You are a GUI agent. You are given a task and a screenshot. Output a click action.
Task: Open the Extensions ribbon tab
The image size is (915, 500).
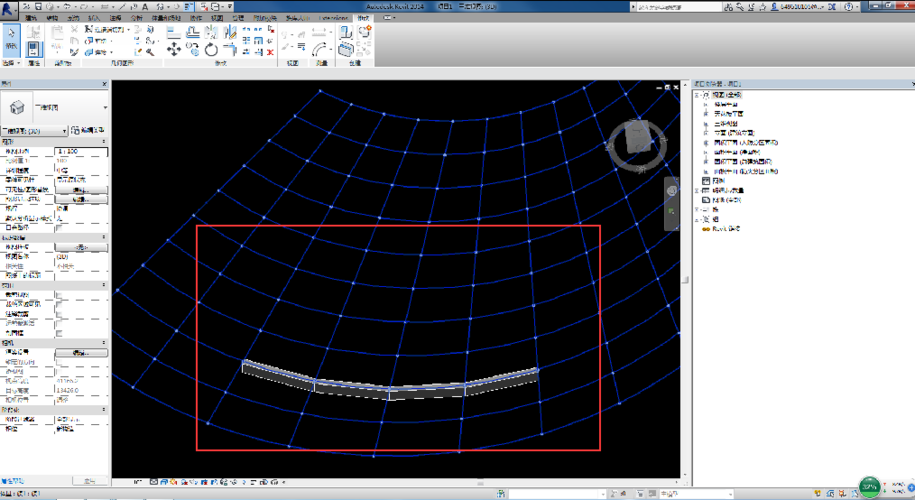[x=334, y=18]
